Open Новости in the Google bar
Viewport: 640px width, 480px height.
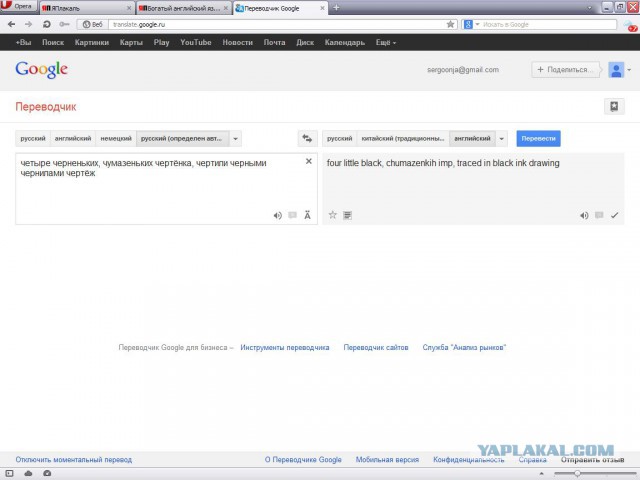pyautogui.click(x=238, y=42)
